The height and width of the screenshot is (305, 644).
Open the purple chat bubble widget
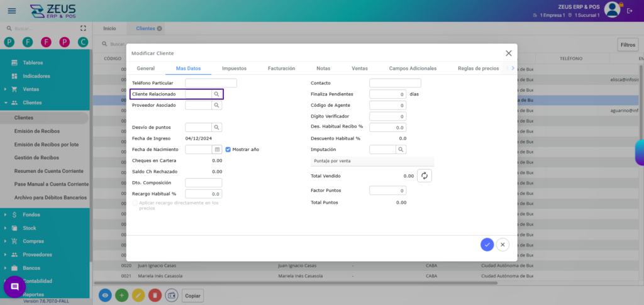pos(14,286)
